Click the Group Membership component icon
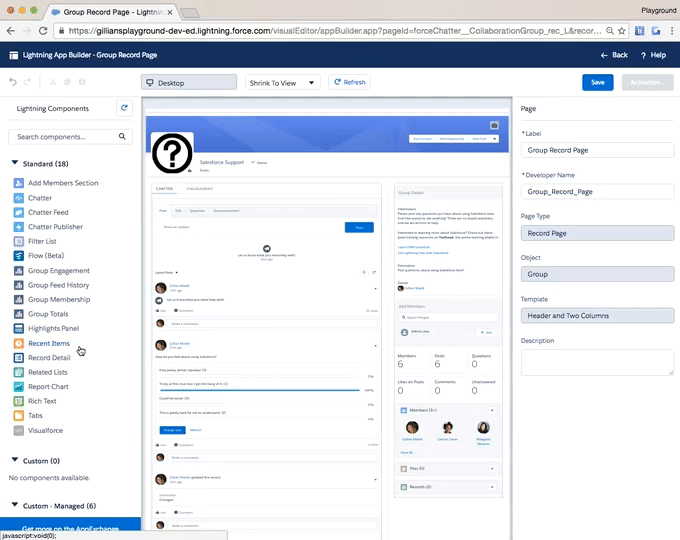Viewport: 680px width, 540px height. (x=19, y=299)
